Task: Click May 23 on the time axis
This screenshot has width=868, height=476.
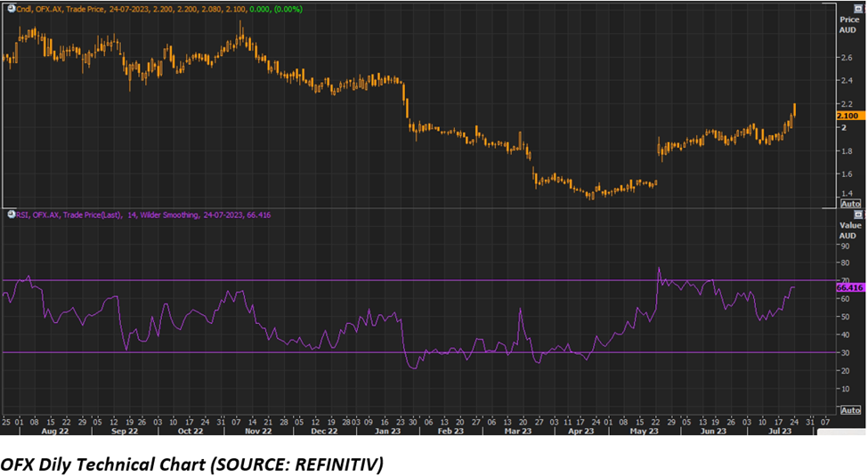Action: (644, 431)
